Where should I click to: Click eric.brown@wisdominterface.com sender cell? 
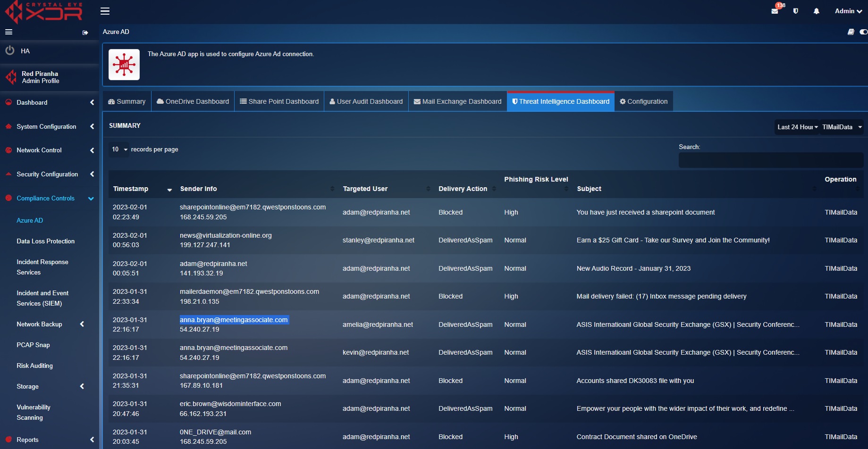click(x=230, y=404)
